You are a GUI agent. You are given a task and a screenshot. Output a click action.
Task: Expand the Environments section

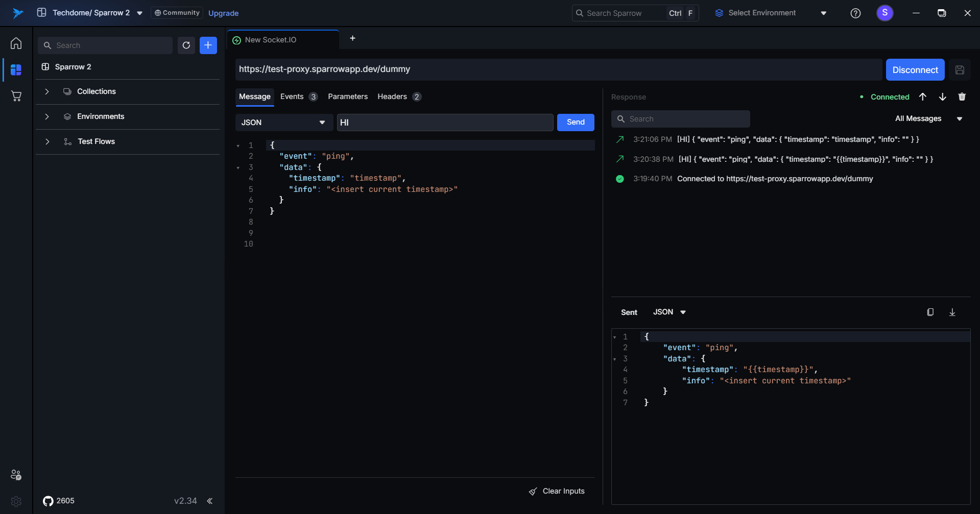47,116
